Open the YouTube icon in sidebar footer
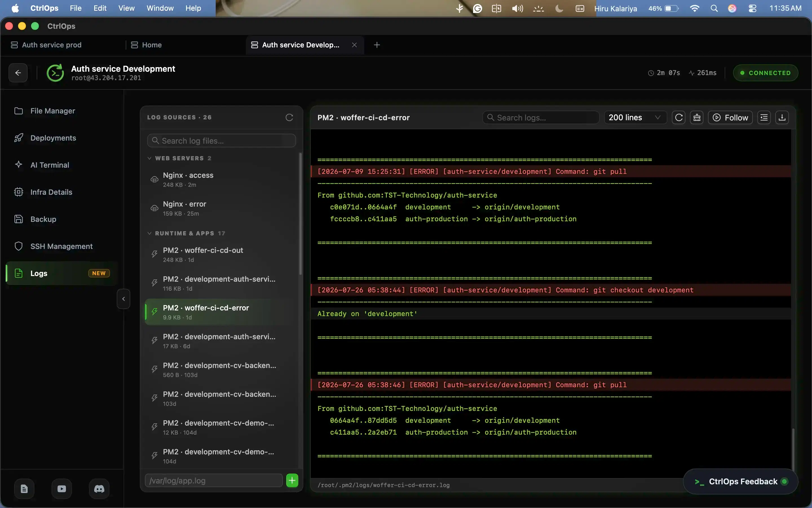The height and width of the screenshot is (508, 812). coord(62,489)
